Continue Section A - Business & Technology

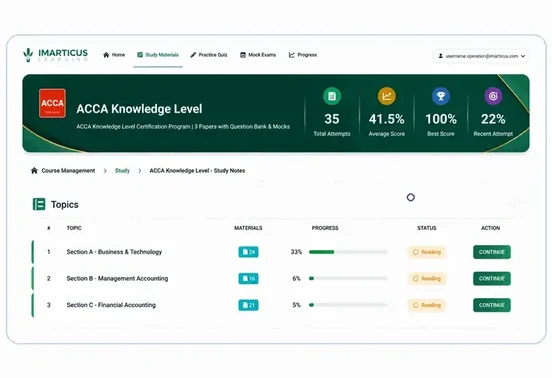point(492,252)
